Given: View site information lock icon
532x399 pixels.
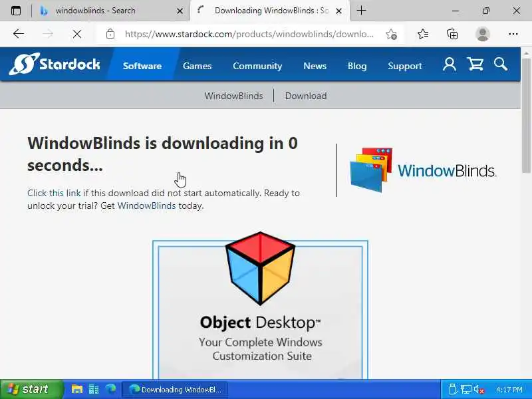Looking at the screenshot, I should point(110,34).
